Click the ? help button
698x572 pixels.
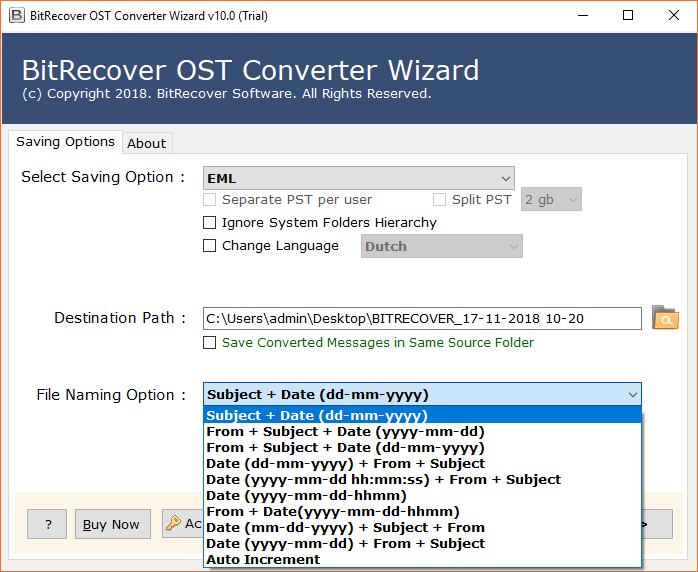[x=47, y=524]
